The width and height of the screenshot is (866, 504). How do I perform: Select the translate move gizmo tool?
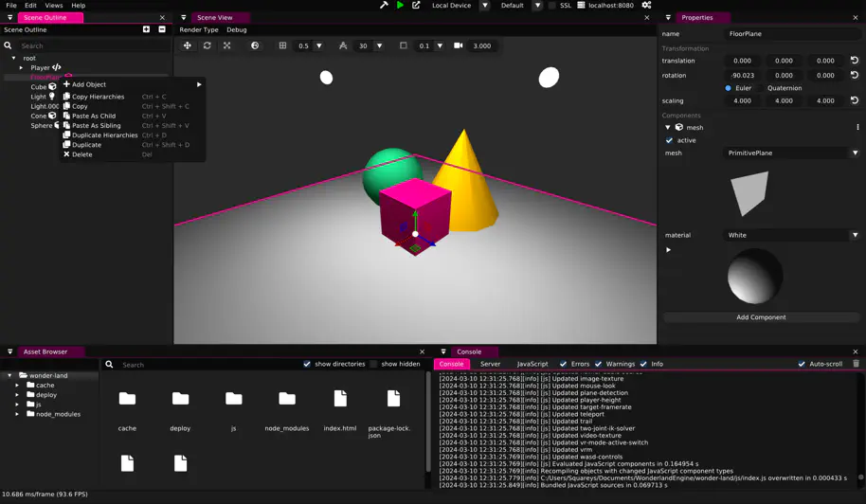tap(187, 45)
